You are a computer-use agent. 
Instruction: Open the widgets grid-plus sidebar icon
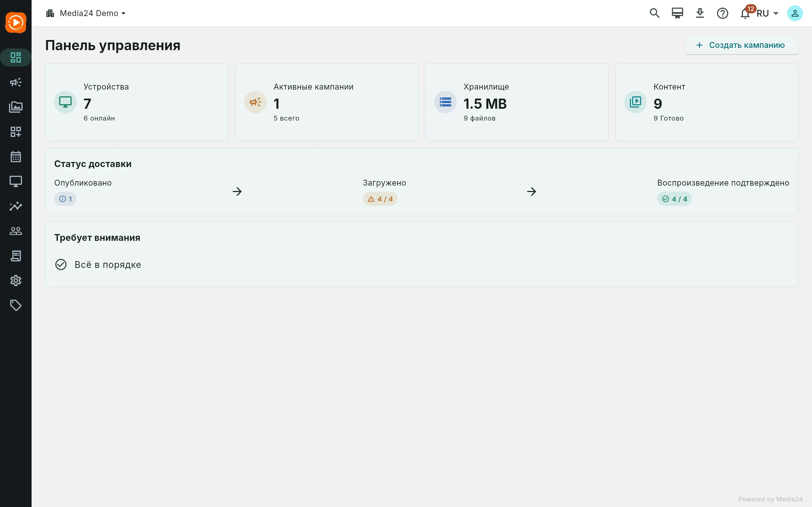16,132
